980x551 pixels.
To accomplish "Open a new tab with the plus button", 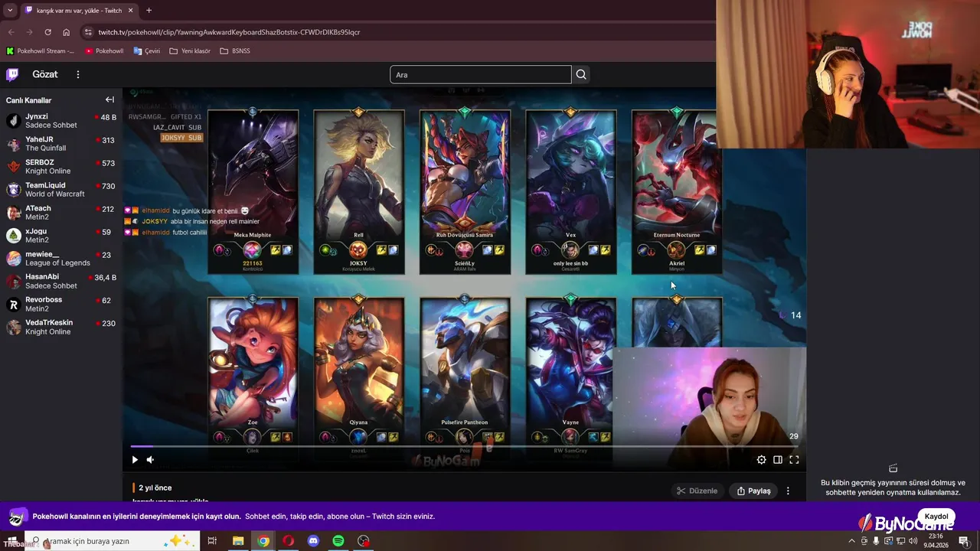I will (149, 10).
